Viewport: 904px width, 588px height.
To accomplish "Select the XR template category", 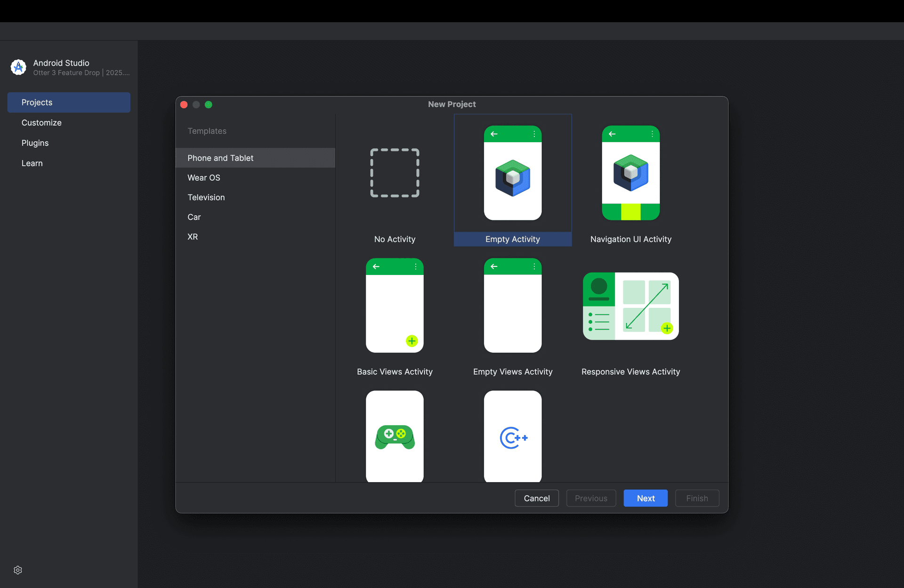I will [x=255, y=237].
